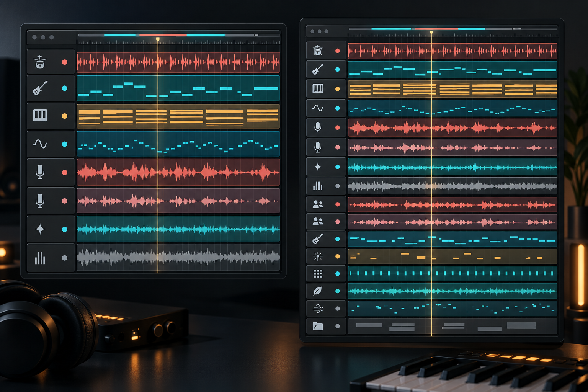
Task: Select the microphone icon directly below left window's sine wave
Action: tap(40, 172)
